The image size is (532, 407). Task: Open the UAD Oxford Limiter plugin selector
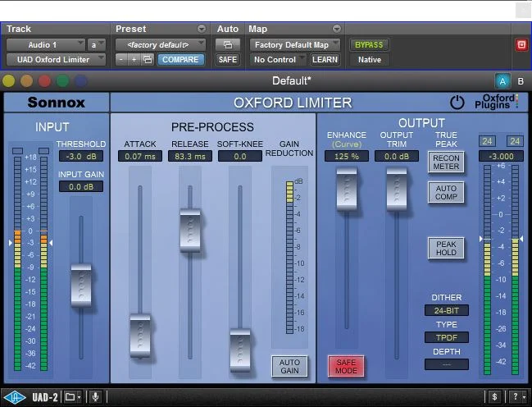tap(56, 59)
